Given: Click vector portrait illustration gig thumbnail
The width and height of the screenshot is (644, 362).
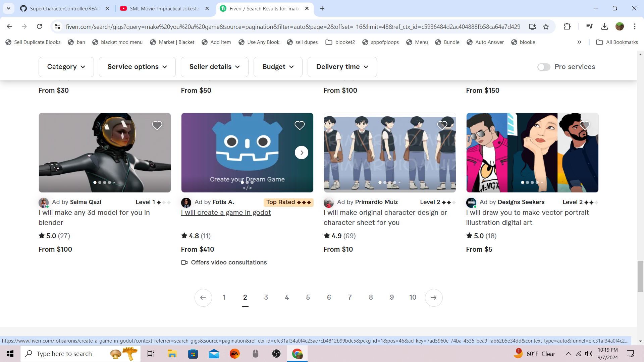Looking at the screenshot, I should (x=532, y=153).
